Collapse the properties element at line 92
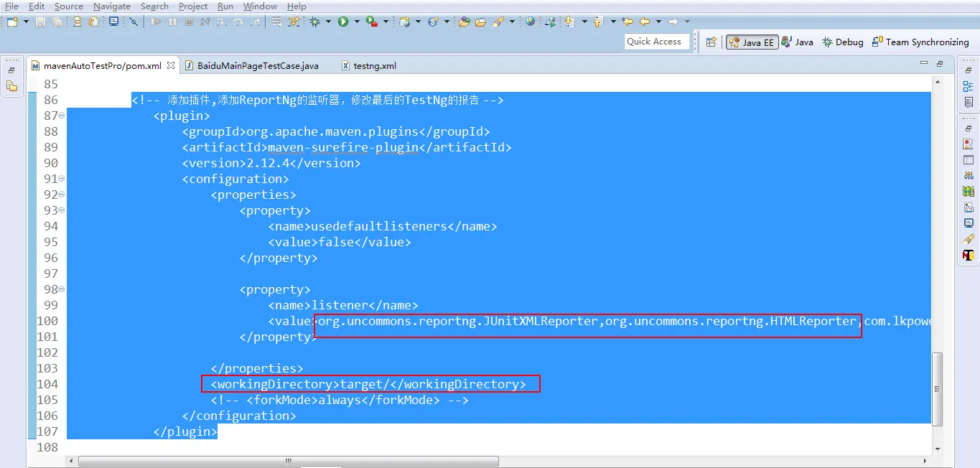Screen dimensions: 980x468 [x=62, y=195]
